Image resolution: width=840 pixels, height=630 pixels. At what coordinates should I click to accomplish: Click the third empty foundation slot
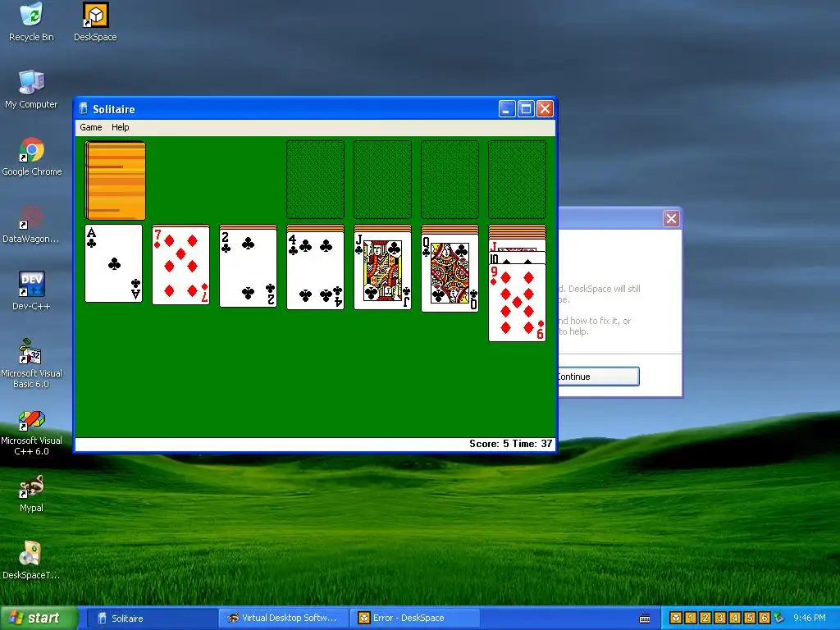click(x=450, y=180)
